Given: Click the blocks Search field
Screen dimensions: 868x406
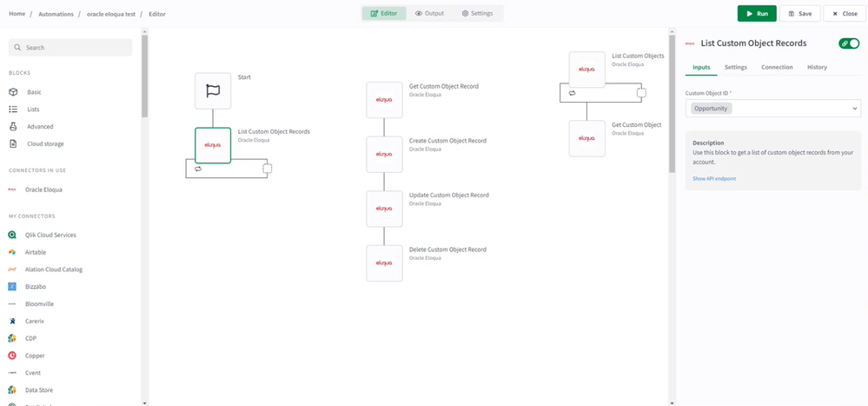Looking at the screenshot, I should tap(70, 48).
